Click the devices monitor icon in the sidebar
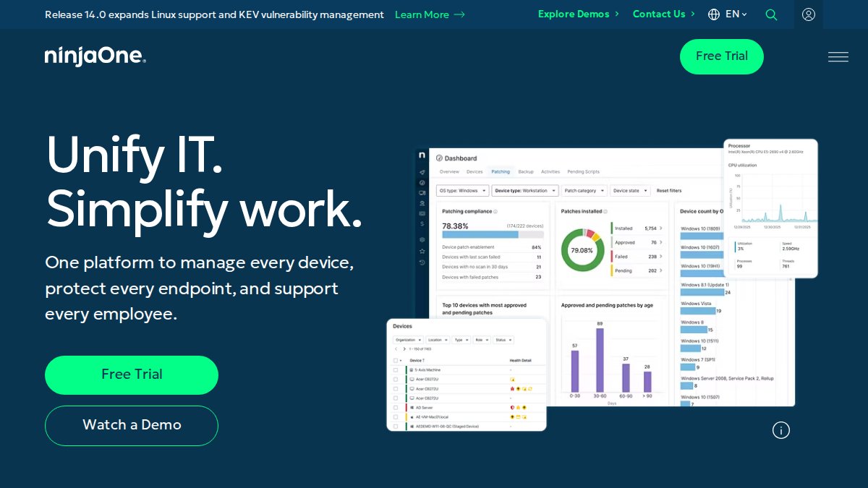 tap(422, 193)
